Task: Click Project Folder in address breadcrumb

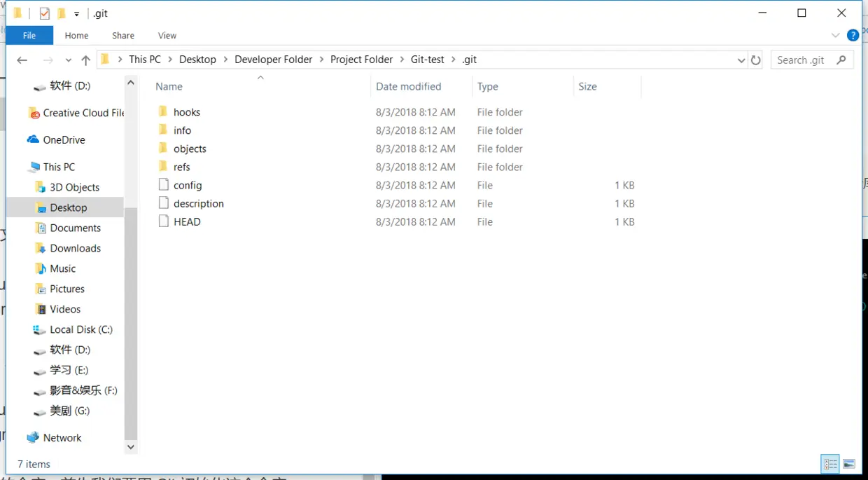Action: click(x=362, y=60)
